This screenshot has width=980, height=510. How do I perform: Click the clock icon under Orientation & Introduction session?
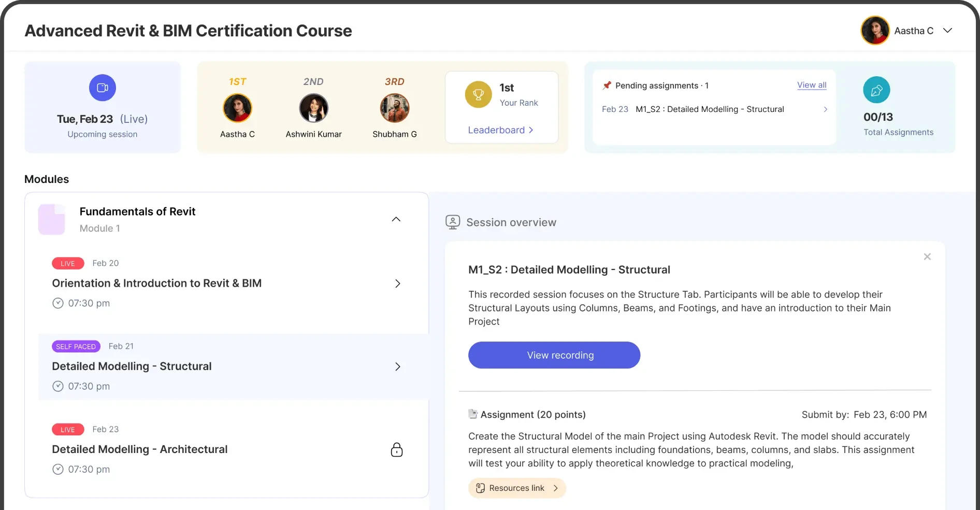pos(58,303)
